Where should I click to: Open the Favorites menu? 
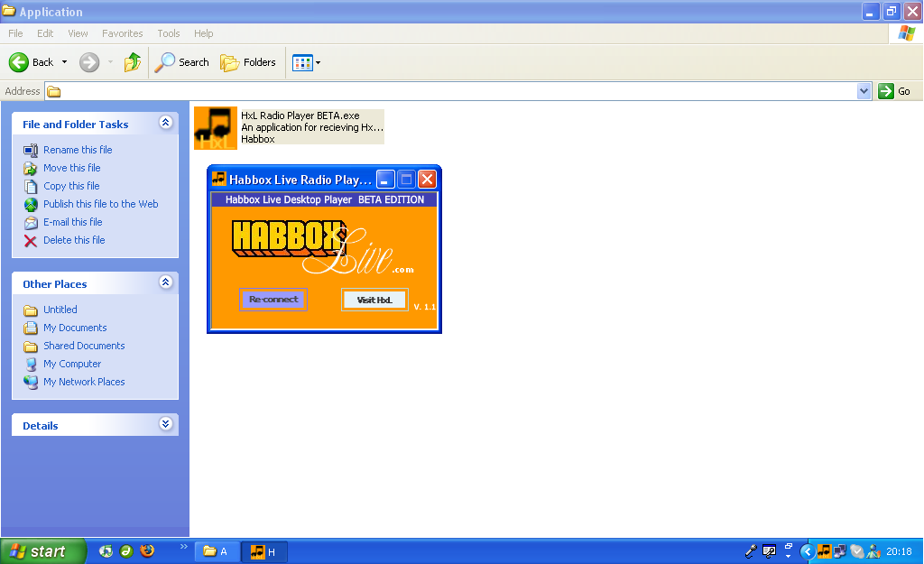coord(122,33)
